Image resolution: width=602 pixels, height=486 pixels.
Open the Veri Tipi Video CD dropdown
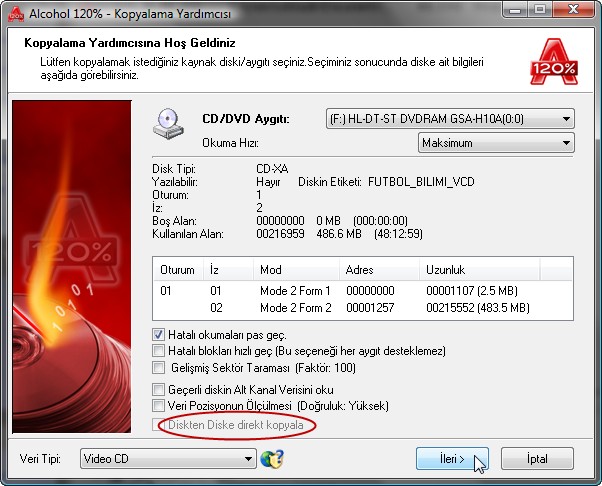[168, 459]
